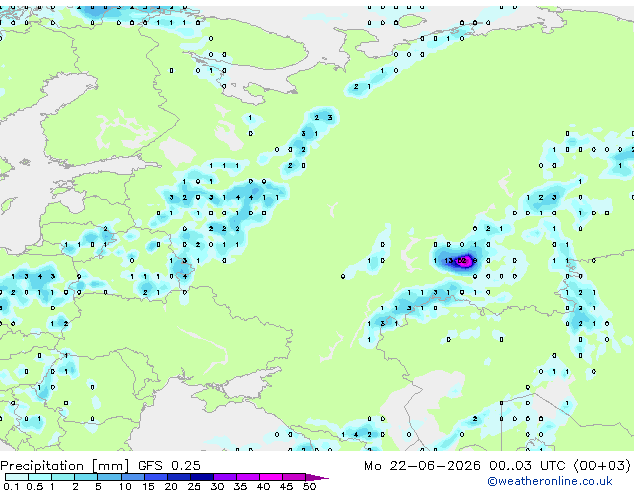This screenshot has width=634, height=490.
Task: Pick the 30–35 mm purple legend box
Action: 225,477
